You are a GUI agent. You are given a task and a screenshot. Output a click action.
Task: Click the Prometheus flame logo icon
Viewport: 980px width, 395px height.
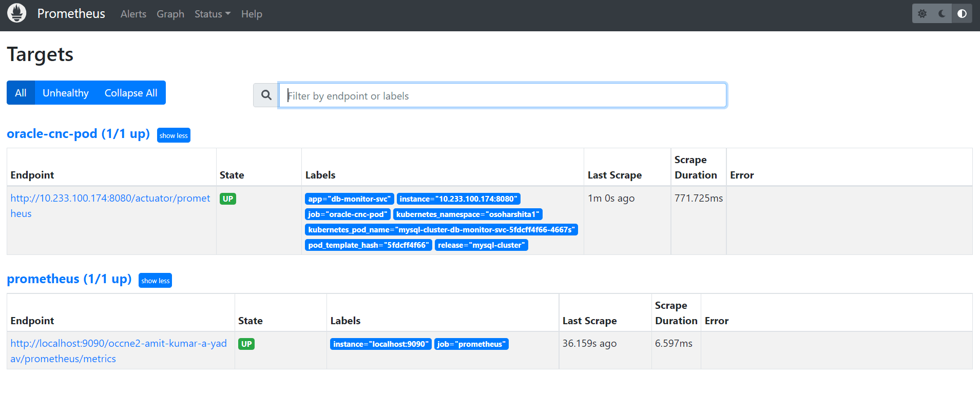click(17, 13)
